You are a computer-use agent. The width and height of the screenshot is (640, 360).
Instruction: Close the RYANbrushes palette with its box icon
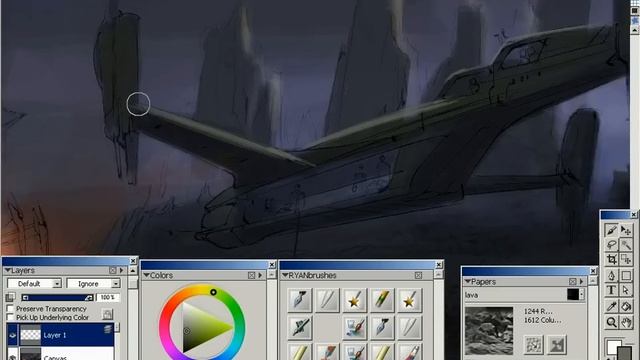pos(418,276)
